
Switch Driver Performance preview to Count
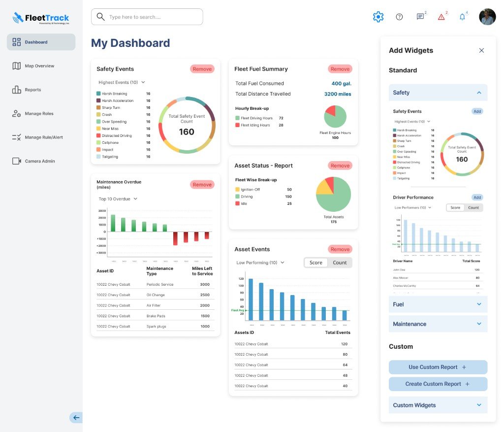[473, 207]
